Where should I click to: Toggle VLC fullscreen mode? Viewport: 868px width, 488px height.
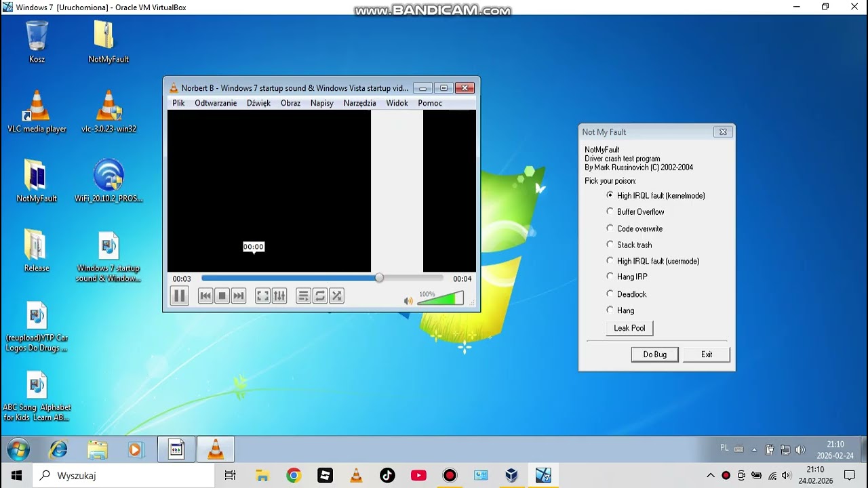coord(262,296)
